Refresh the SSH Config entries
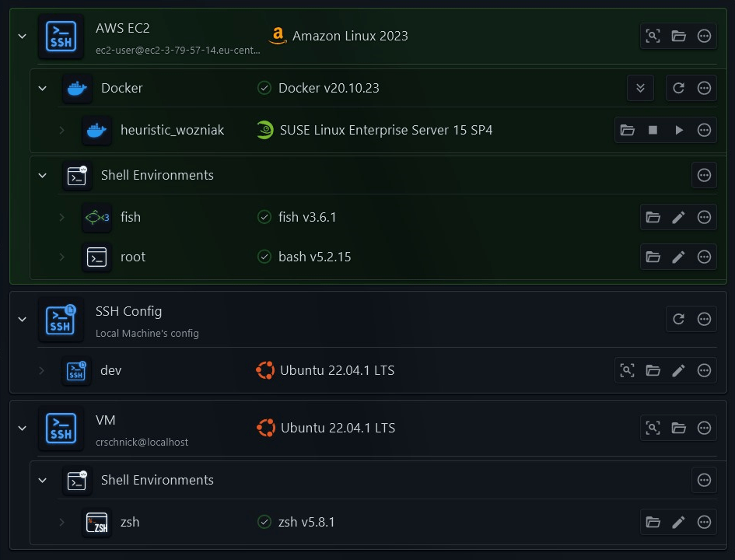 678,319
